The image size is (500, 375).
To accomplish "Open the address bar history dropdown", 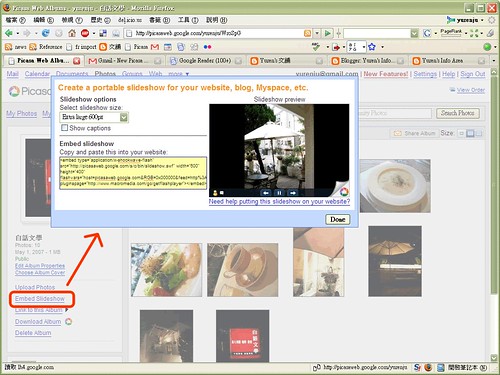I will pos(317,33).
